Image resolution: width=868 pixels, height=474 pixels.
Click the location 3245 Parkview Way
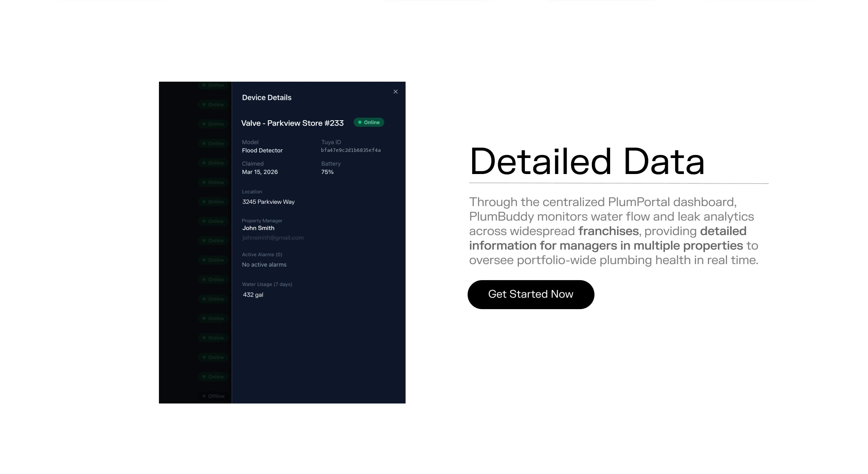(268, 202)
